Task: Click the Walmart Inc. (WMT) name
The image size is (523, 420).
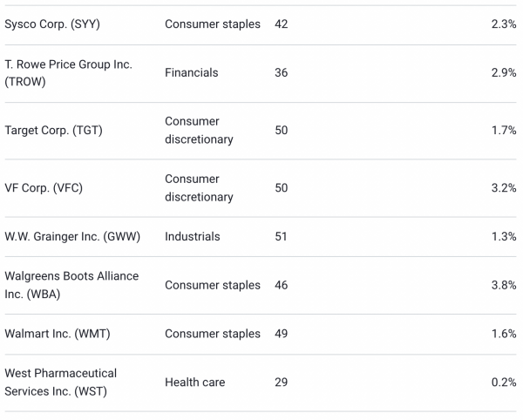Action: point(58,334)
